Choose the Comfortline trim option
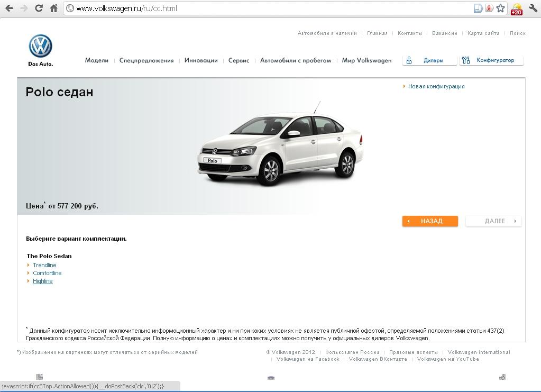 (47, 273)
